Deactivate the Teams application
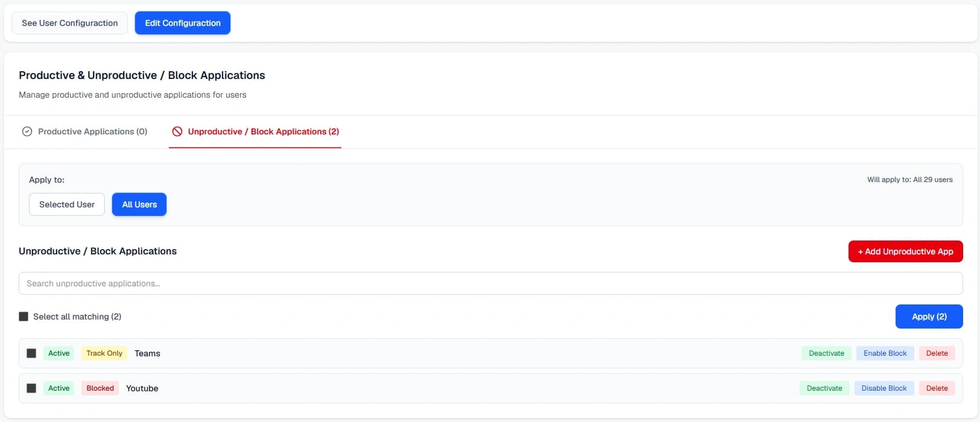Screen dimensions: 980x422 tap(826, 353)
